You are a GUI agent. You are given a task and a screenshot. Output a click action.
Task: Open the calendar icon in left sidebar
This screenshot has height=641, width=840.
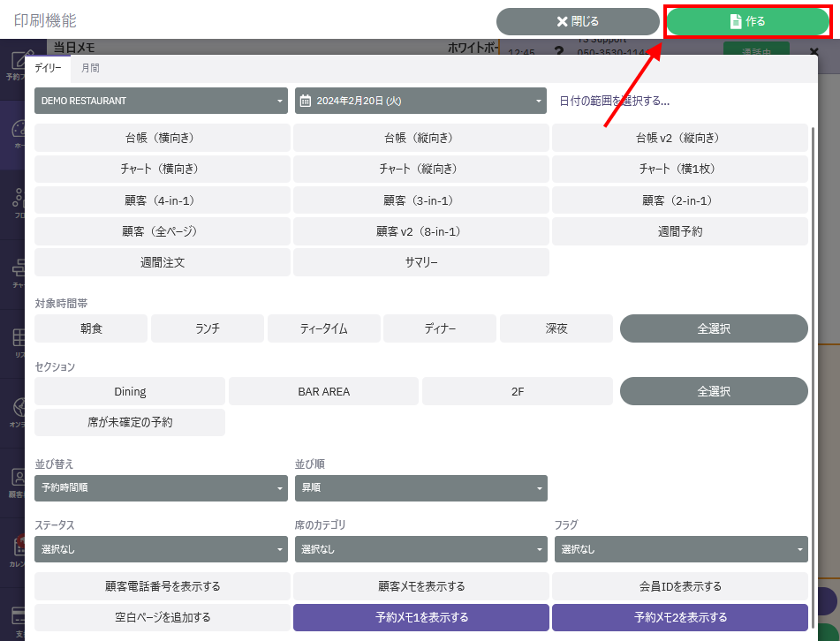click(x=17, y=547)
